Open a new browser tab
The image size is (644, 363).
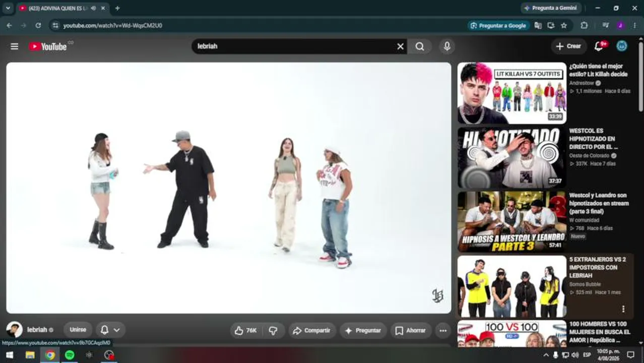coord(117,8)
